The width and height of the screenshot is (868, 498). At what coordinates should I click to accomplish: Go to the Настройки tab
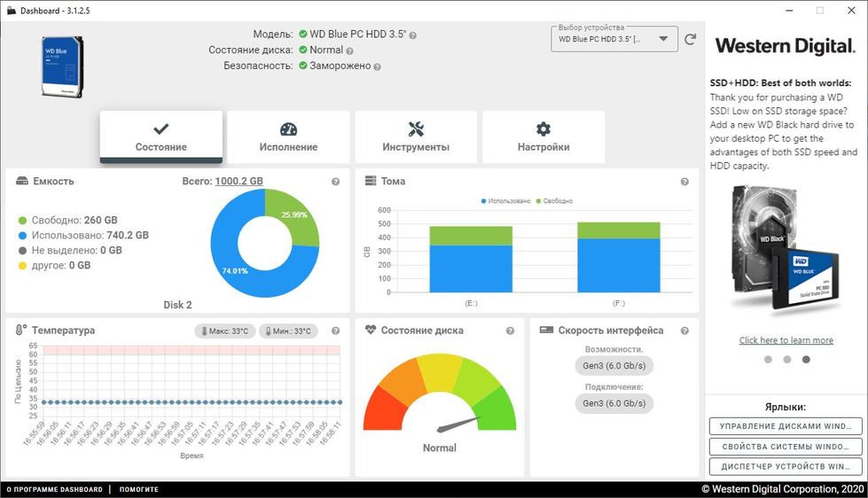coord(543,137)
